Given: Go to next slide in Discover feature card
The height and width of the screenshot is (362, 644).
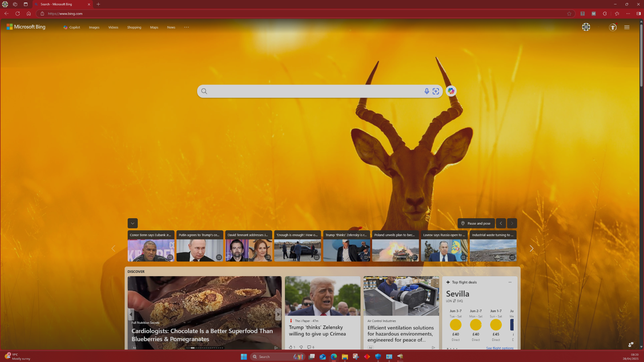Looking at the screenshot, I should 278,314.
